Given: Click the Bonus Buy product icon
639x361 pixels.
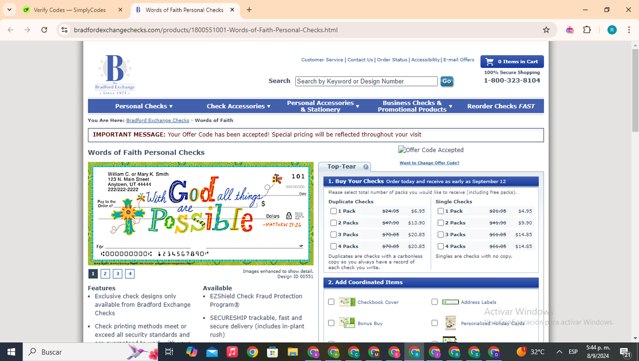Looking at the screenshot, I should (347, 323).
